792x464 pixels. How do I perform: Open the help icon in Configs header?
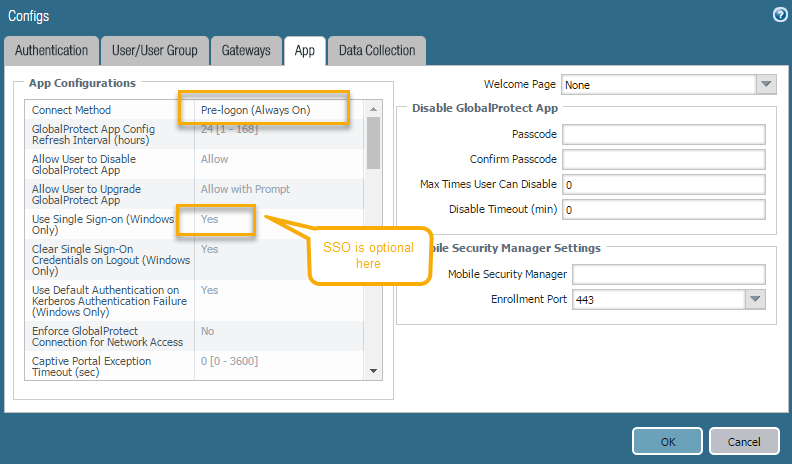[x=780, y=15]
